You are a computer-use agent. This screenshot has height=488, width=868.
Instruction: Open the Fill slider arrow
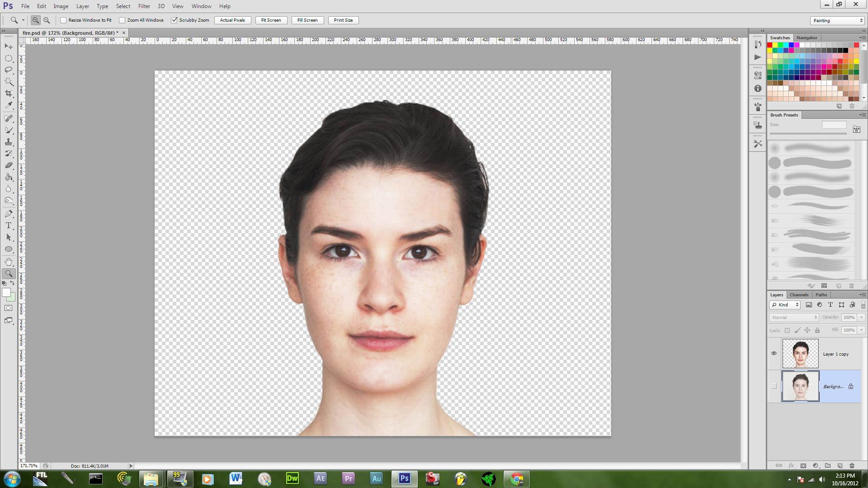[861, 330]
